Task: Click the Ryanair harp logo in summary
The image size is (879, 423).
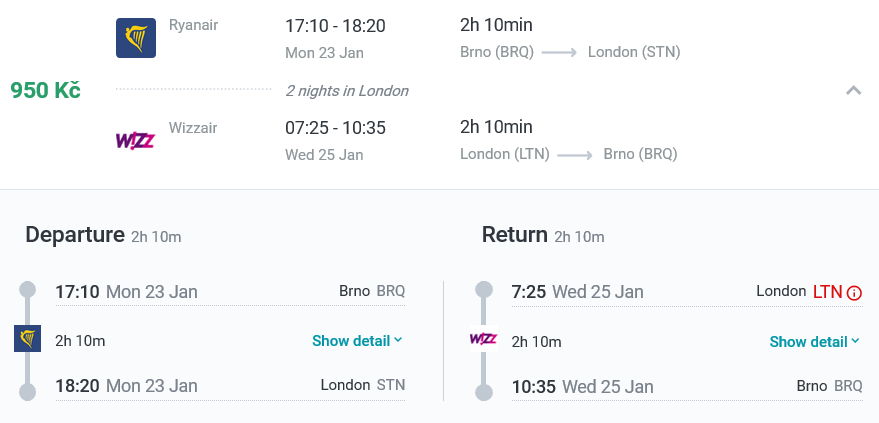Action: (x=136, y=38)
